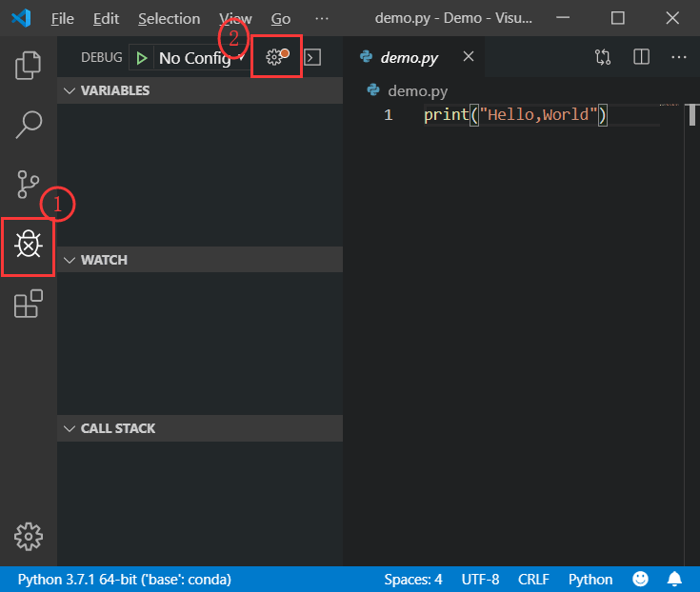Viewport: 700px width, 592px height.
Task: Open the Debug Console icon
Action: 312,57
